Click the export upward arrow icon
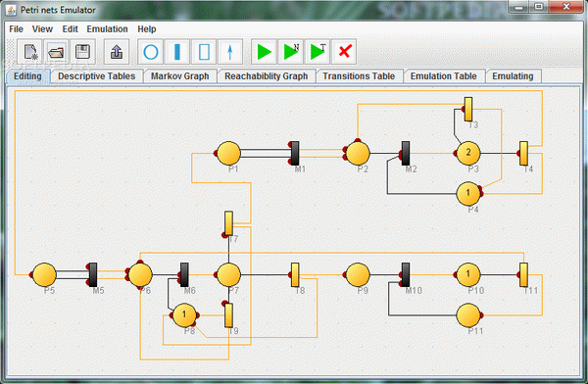 [x=117, y=52]
